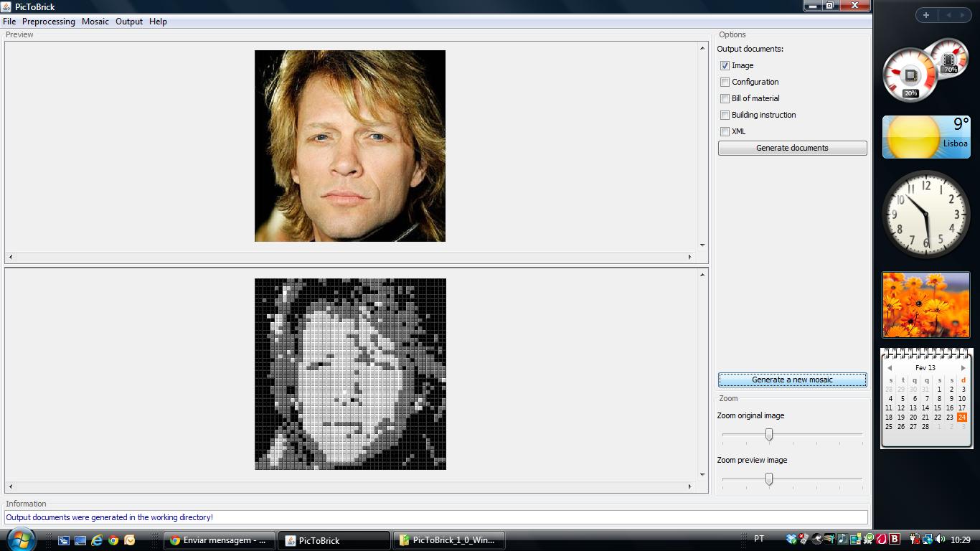Image resolution: width=980 pixels, height=551 pixels.
Task: Click Generate a new mosaic button
Action: coord(792,380)
